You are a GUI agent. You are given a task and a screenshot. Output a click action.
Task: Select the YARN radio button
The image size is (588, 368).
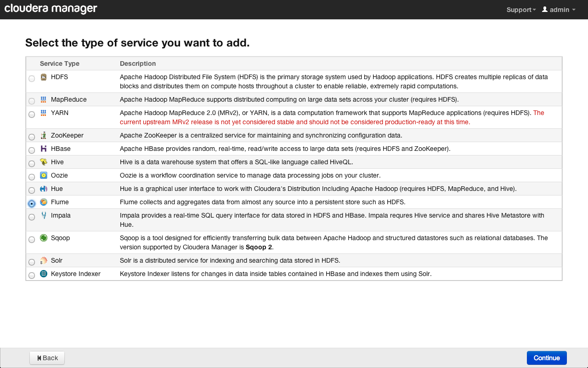tap(32, 115)
